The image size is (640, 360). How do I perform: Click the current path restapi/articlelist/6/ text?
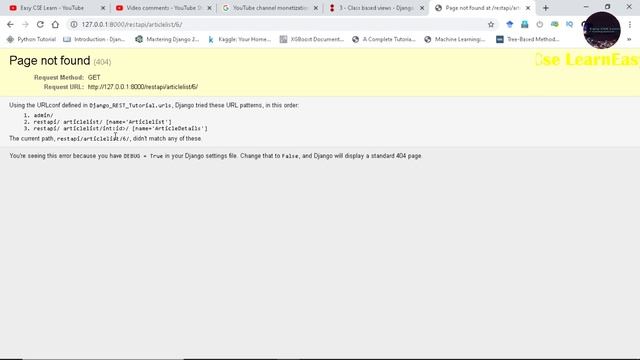[x=93, y=139]
